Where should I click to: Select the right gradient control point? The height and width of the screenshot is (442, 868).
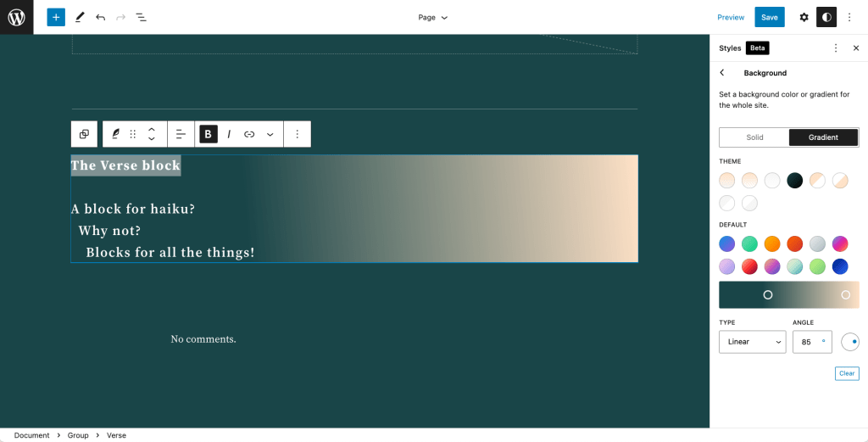point(845,294)
